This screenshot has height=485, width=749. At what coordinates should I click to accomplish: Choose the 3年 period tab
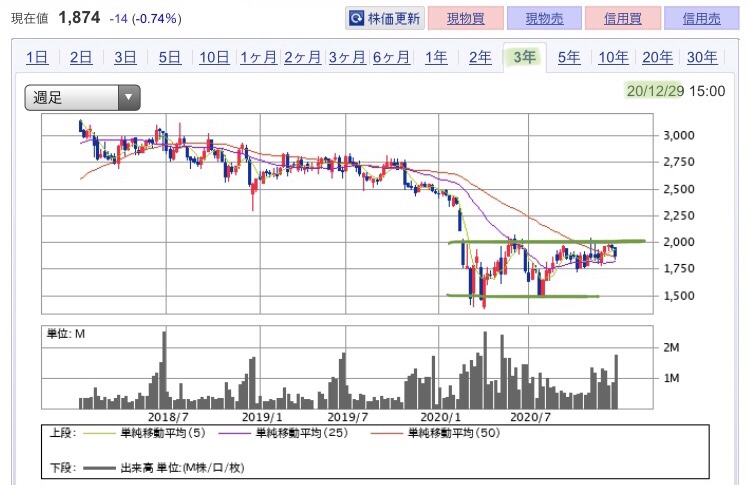[524, 57]
